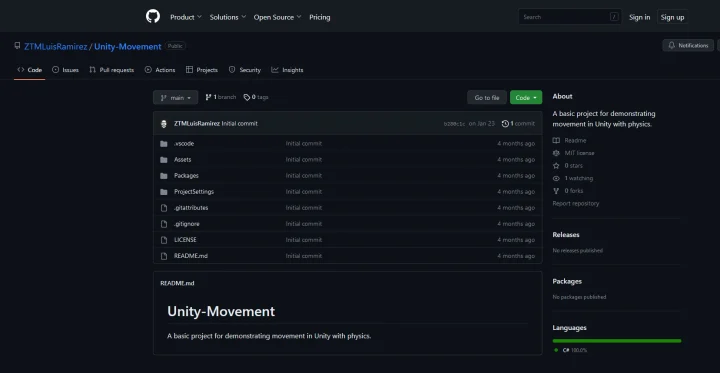Click folder icon next to ProjectSettings

click(164, 192)
